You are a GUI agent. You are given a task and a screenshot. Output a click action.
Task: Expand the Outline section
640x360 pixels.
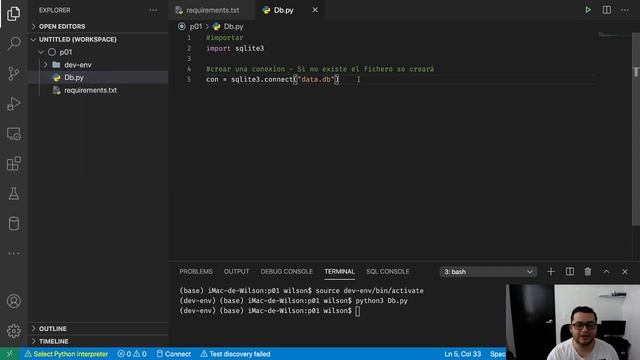coord(98,329)
